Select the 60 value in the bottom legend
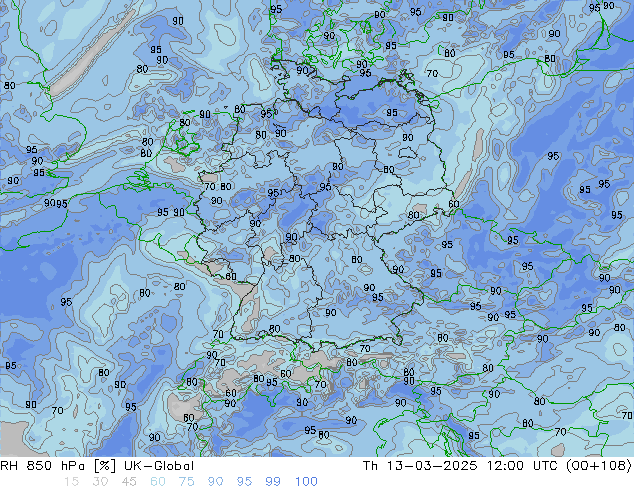634x490 pixels. click(158, 482)
